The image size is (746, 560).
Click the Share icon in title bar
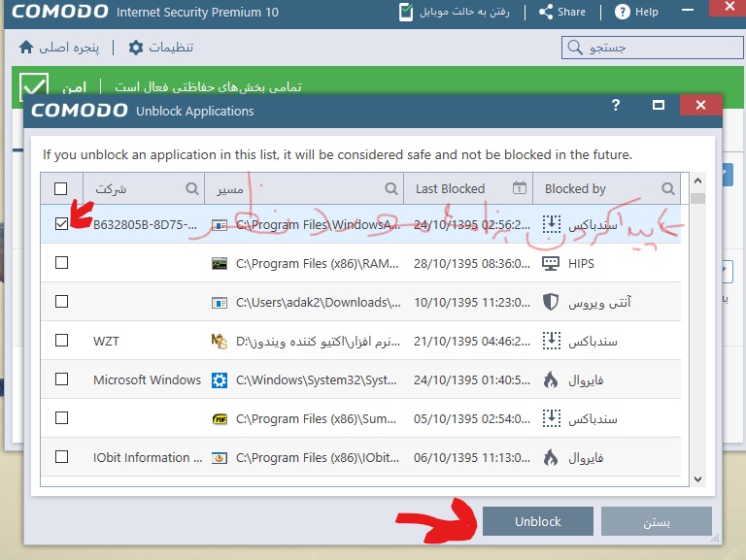(546, 12)
